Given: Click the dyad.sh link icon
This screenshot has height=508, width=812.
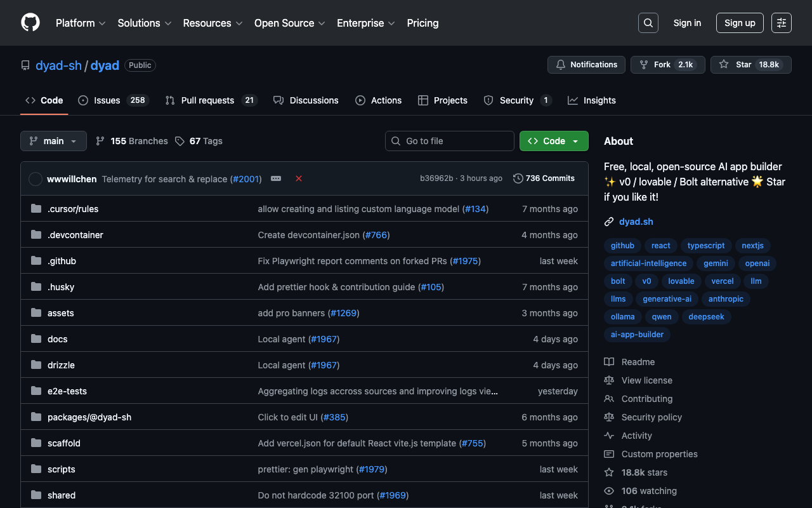Looking at the screenshot, I should point(609,222).
